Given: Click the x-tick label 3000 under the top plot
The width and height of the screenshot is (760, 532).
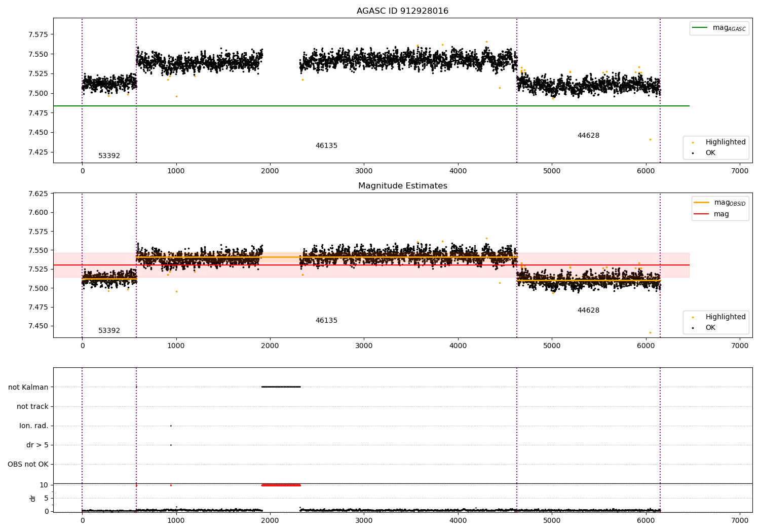Looking at the screenshot, I should pyautogui.click(x=364, y=171).
